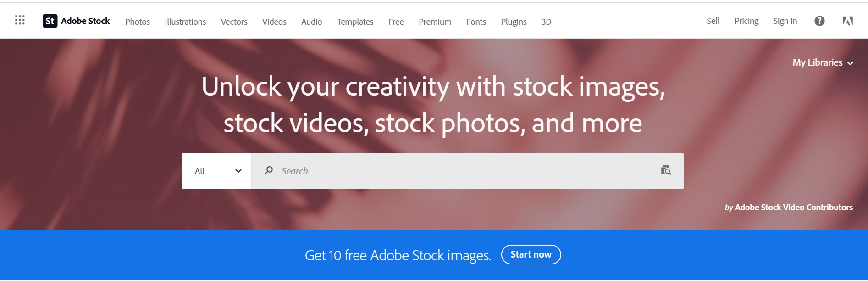Open the help question mark icon
The height and width of the screenshot is (281, 868).
819,21
